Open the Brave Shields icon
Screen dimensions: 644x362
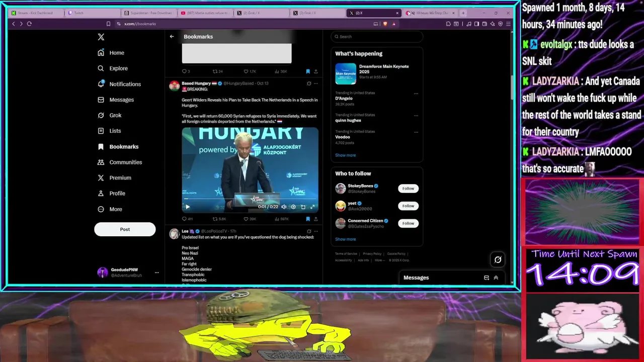[x=385, y=24]
